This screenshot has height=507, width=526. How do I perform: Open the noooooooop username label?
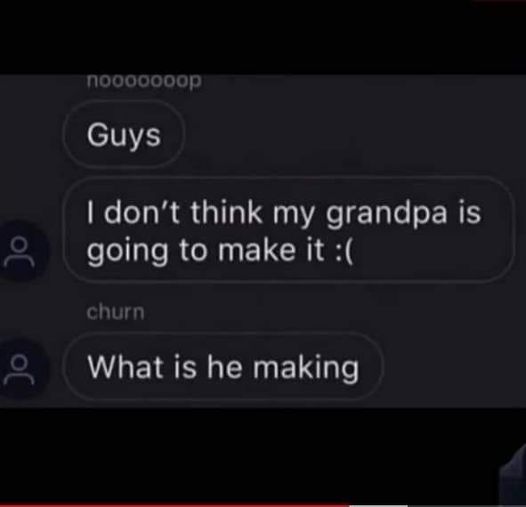(x=144, y=81)
